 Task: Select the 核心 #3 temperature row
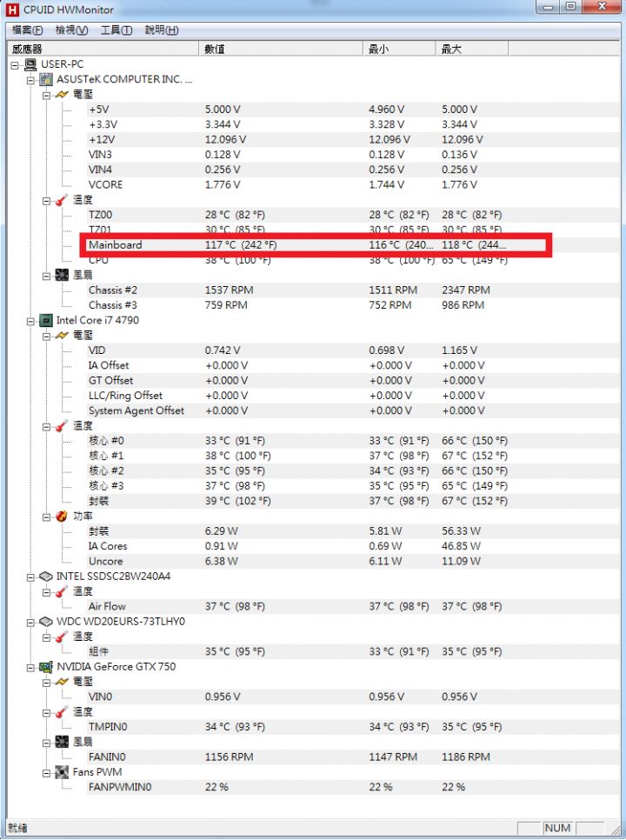tap(353, 486)
